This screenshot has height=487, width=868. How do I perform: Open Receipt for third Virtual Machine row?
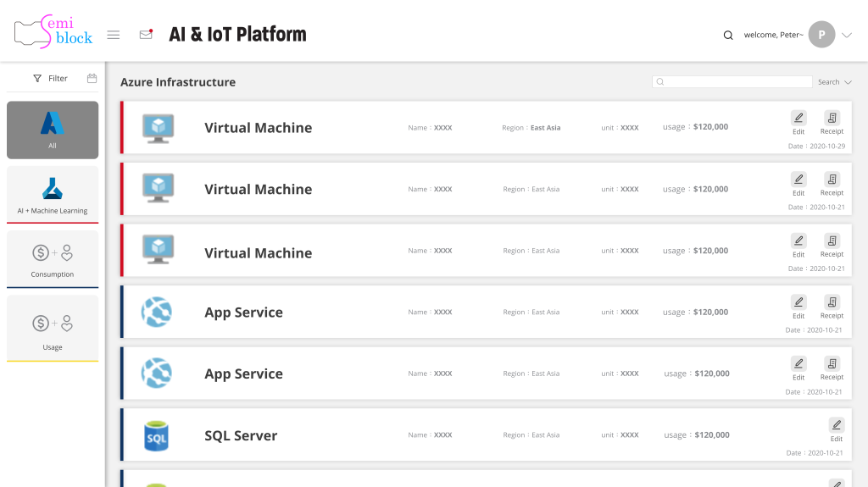[832, 246]
